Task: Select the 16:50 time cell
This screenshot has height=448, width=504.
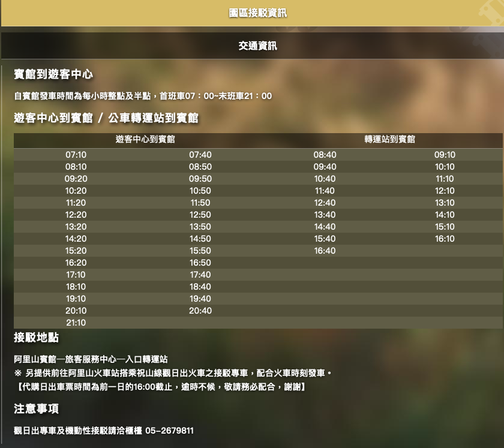Action: [200, 263]
